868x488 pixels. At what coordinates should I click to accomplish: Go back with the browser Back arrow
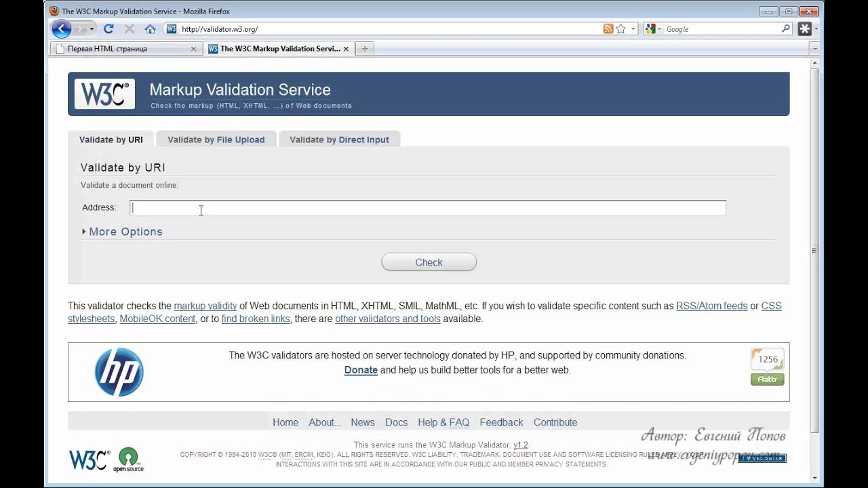pos(61,28)
